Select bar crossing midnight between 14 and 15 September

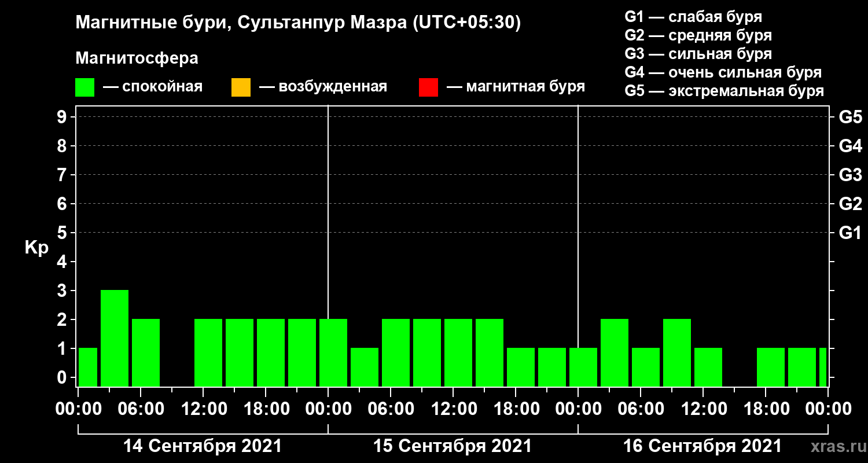coord(333,352)
